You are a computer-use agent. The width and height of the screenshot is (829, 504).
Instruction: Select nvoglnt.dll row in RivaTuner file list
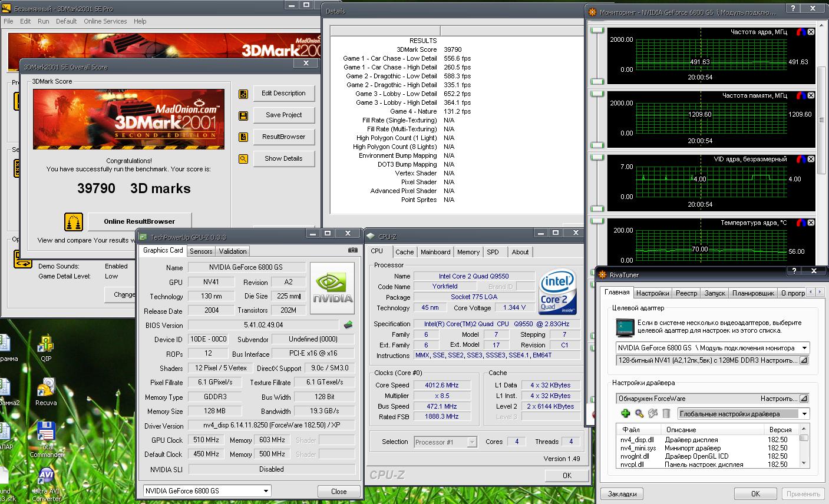coord(707,456)
